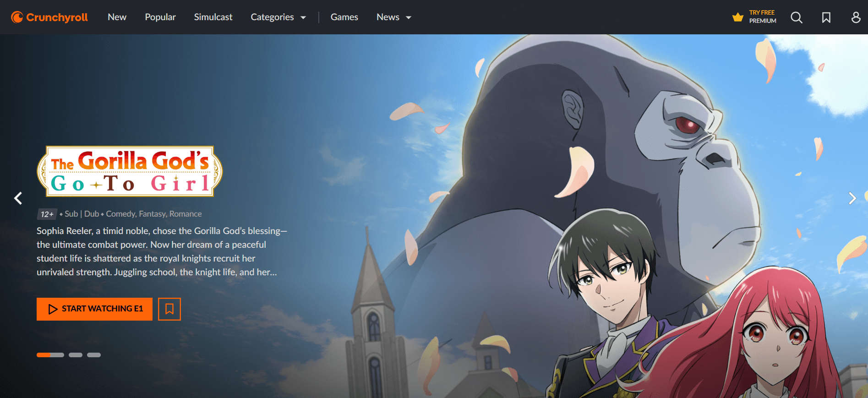Screen dimensions: 868x398
Task: Select the first carousel page indicator
Action: (x=50, y=355)
